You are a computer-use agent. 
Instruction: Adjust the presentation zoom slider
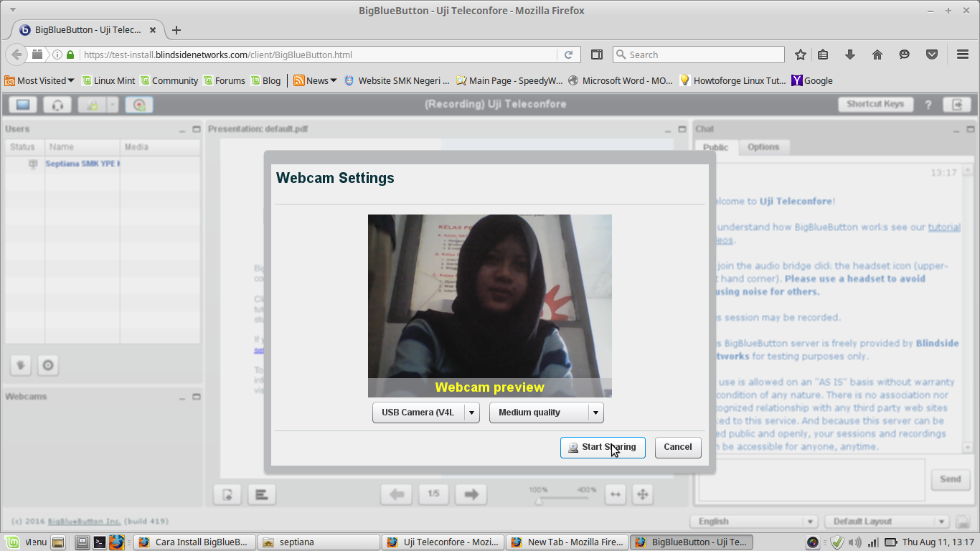click(x=538, y=501)
